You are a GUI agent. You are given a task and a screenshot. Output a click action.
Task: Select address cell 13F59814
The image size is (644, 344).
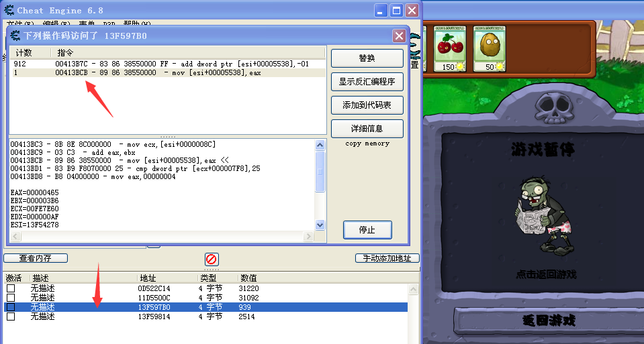154,317
